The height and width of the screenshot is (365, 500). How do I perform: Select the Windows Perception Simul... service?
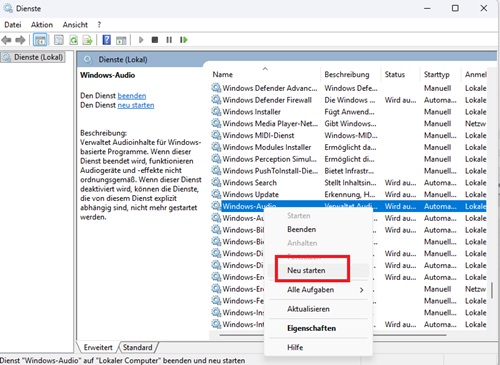click(269, 159)
